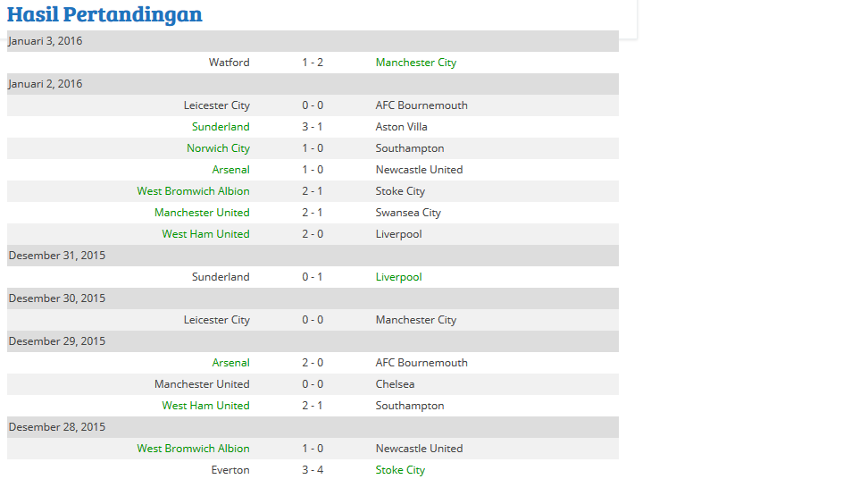This screenshot has width=868, height=479.
Task: Select the Januari 2, 2016 date header
Action: click(x=313, y=84)
